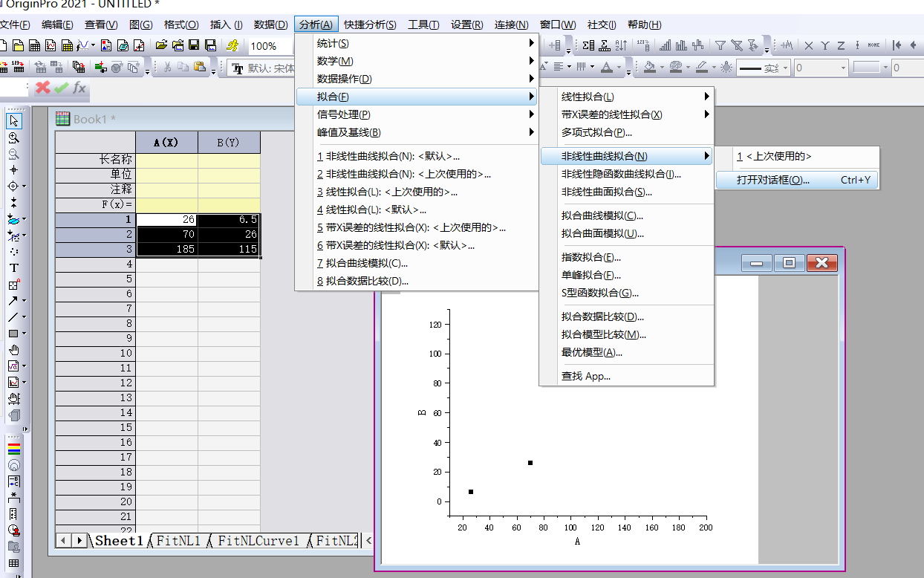Expand the paint bucket fill color dropdown
Image resolution: width=924 pixels, height=578 pixels.
(x=662, y=66)
